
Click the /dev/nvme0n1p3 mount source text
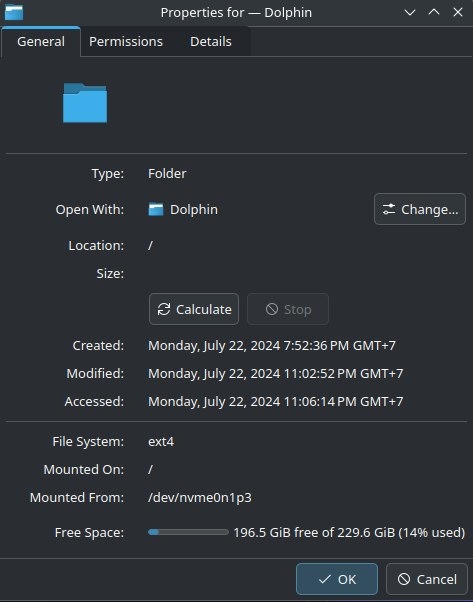pyautogui.click(x=200, y=498)
